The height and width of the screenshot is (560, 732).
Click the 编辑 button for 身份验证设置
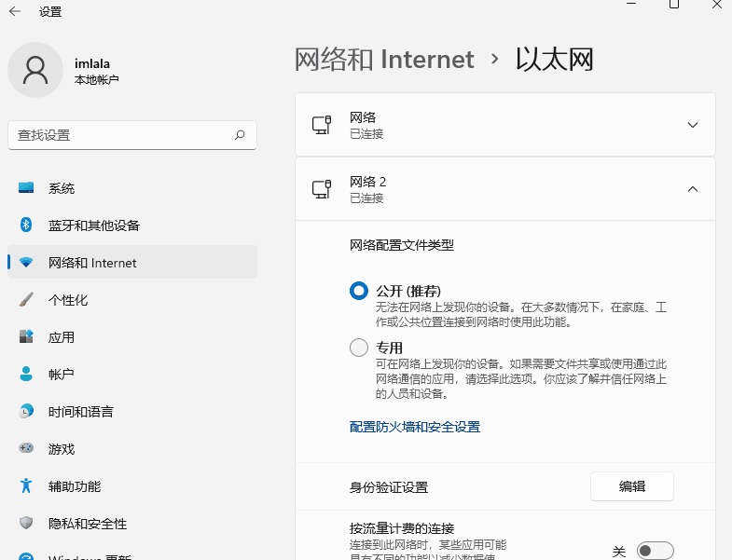[x=632, y=486]
